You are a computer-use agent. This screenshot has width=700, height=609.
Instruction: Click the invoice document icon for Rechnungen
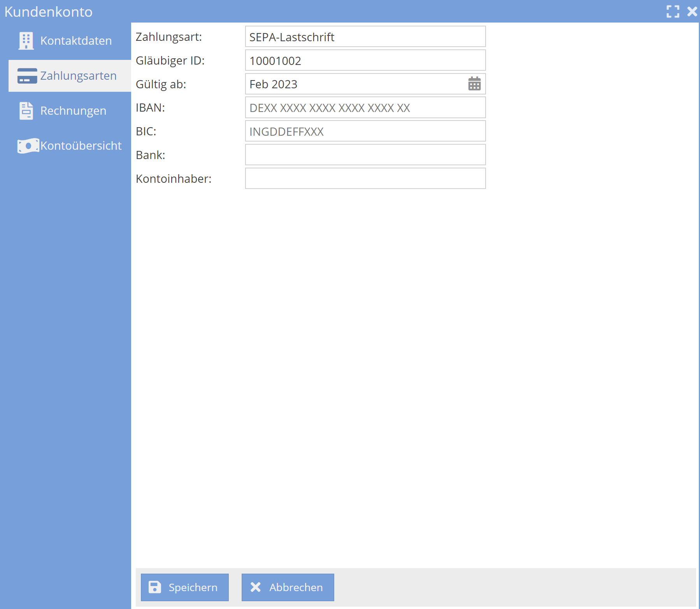coord(26,111)
